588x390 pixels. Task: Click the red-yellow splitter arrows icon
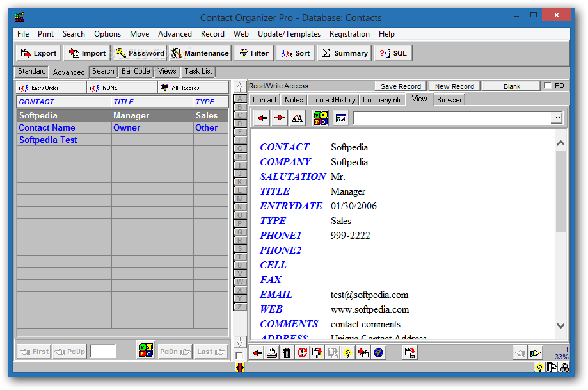[240, 368]
